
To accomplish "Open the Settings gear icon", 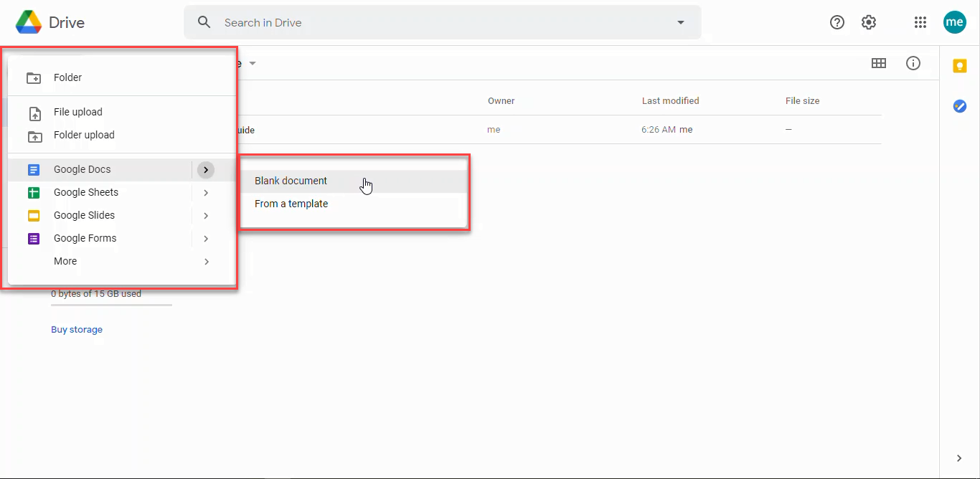I will point(869,22).
